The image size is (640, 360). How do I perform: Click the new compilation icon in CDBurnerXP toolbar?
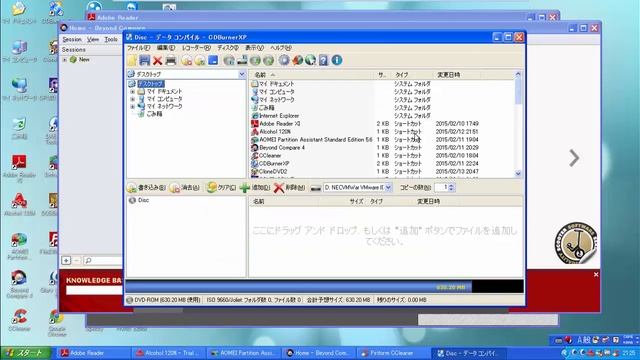(132, 60)
